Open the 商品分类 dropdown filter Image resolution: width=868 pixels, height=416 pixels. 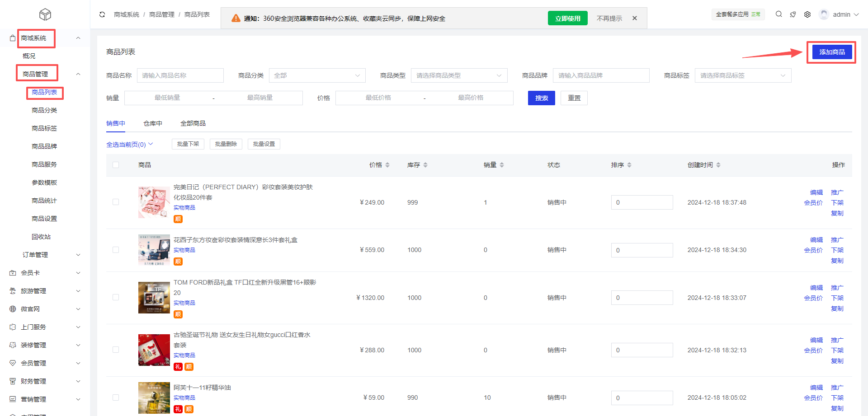(317, 75)
